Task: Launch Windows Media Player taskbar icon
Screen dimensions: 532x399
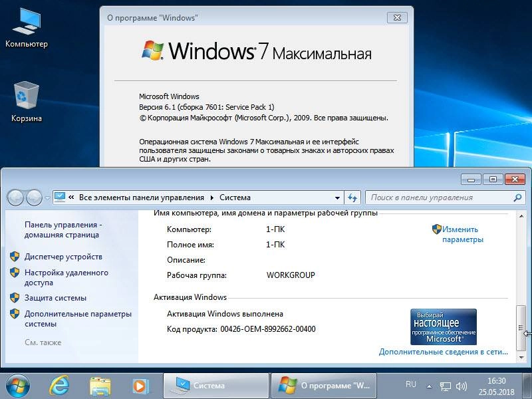Action: click(140, 386)
